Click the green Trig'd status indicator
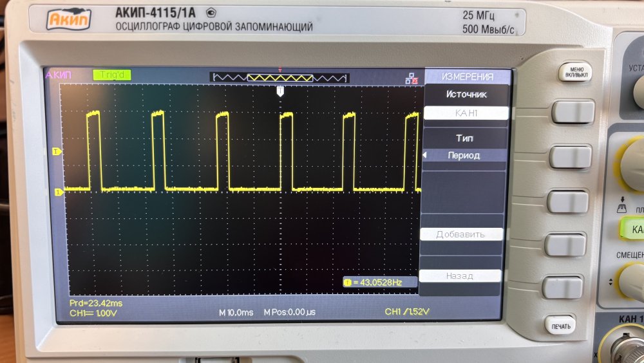This screenshot has width=644, height=363. (112, 75)
